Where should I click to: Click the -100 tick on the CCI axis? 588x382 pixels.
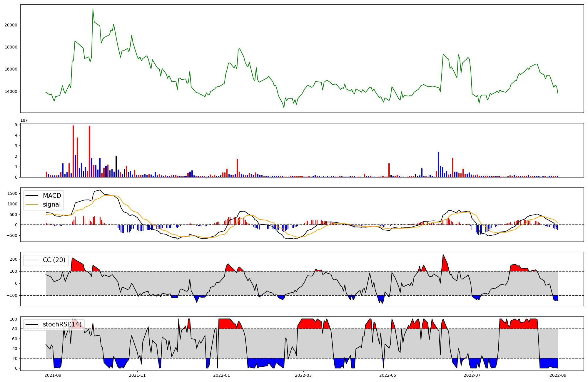tap(12, 295)
